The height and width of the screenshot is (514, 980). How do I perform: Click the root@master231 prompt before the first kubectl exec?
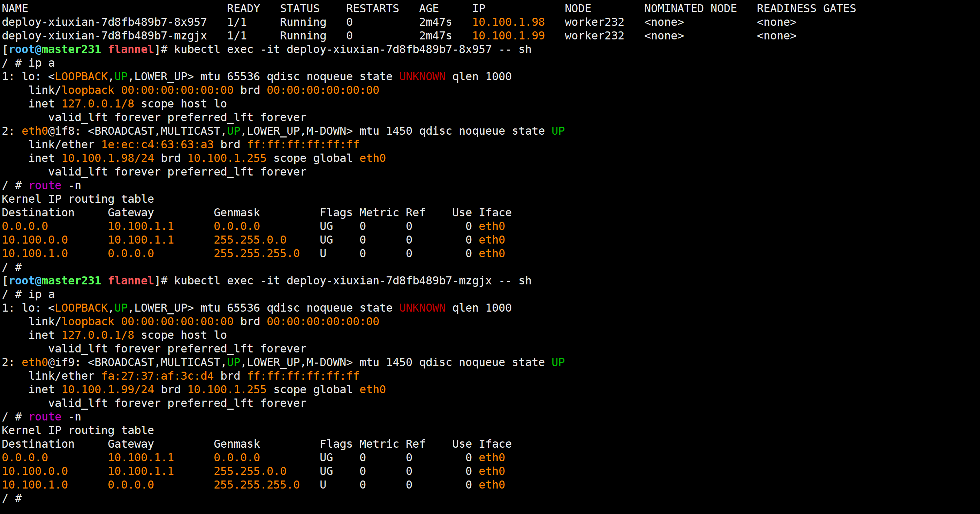pyautogui.click(x=55, y=49)
